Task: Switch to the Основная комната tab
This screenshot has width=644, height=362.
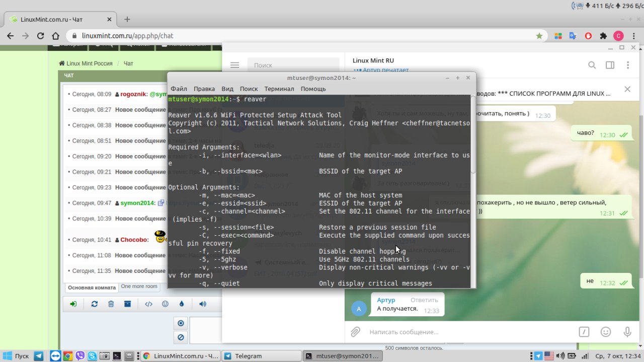Action: point(92,287)
